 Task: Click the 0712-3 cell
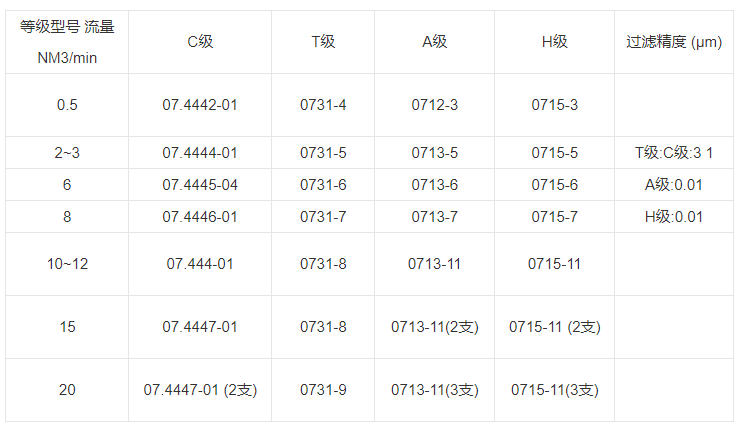point(435,104)
